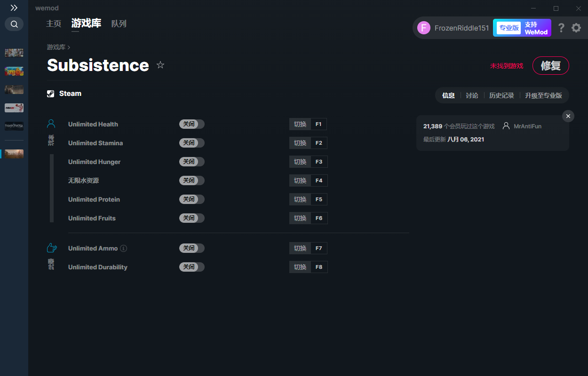
Task: Toggle Unlimited Ammo switch
Action: tap(192, 248)
